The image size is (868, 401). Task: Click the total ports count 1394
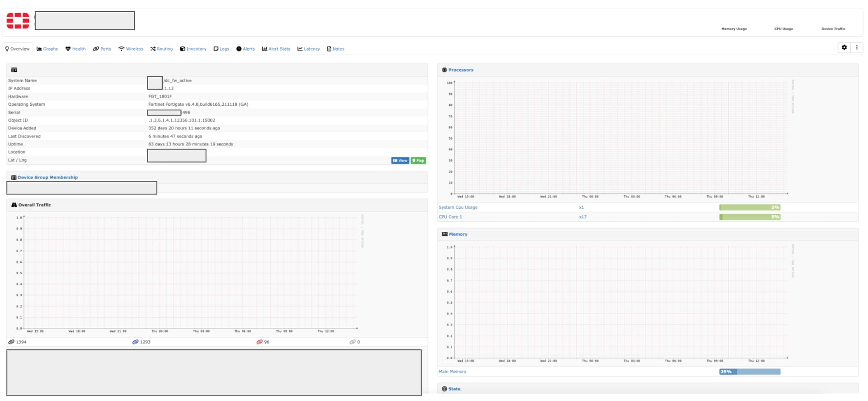tap(21, 342)
